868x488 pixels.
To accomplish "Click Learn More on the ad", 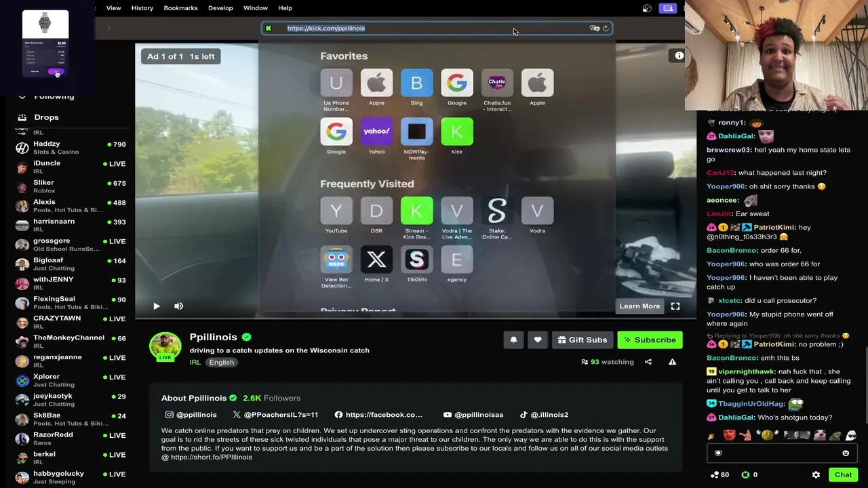I will [639, 306].
